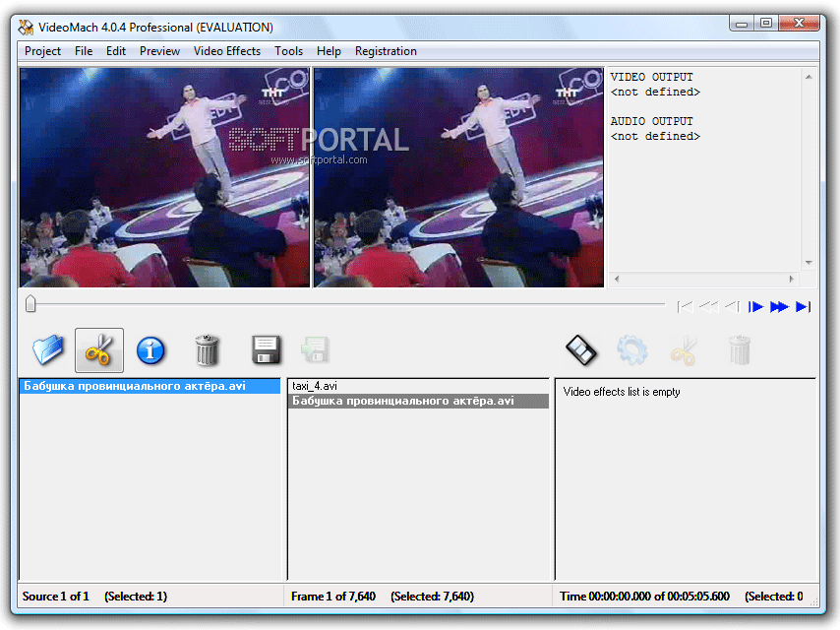Click '(Selected: 7,640)' in the status bar

433,597
